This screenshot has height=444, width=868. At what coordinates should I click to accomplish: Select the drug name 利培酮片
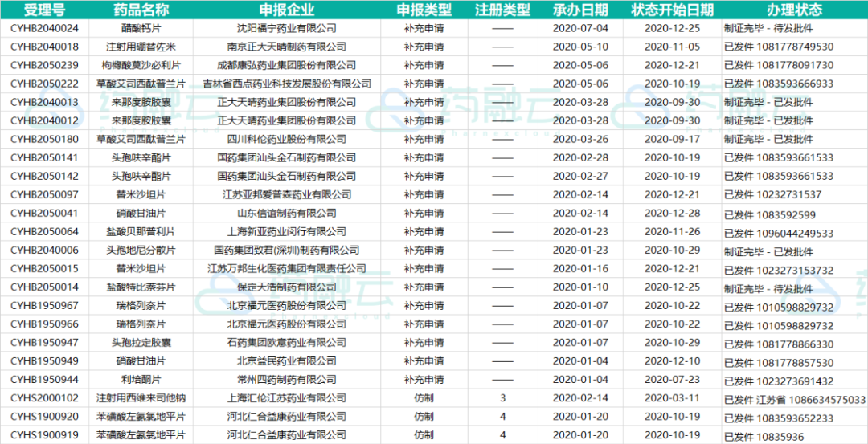[141, 380]
